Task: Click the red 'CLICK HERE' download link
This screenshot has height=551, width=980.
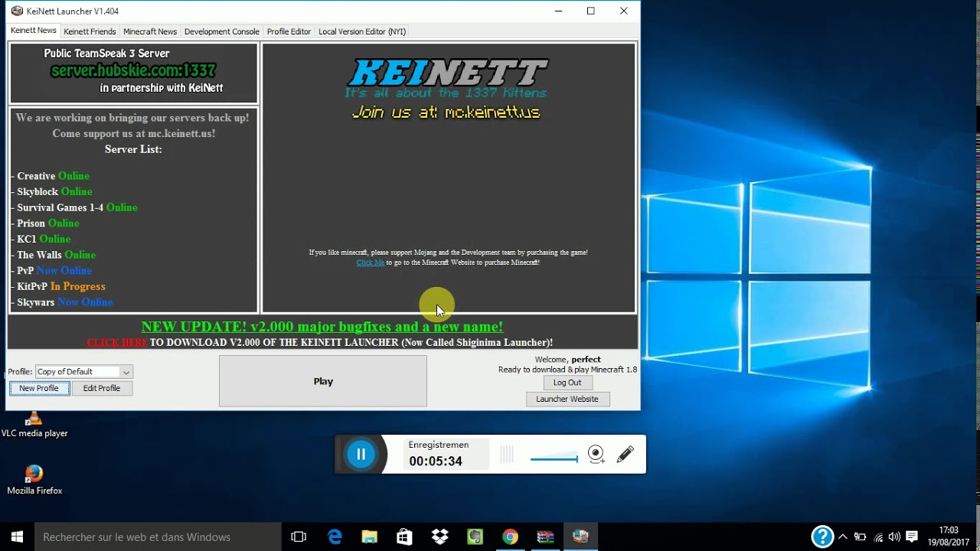Action: 117,343
